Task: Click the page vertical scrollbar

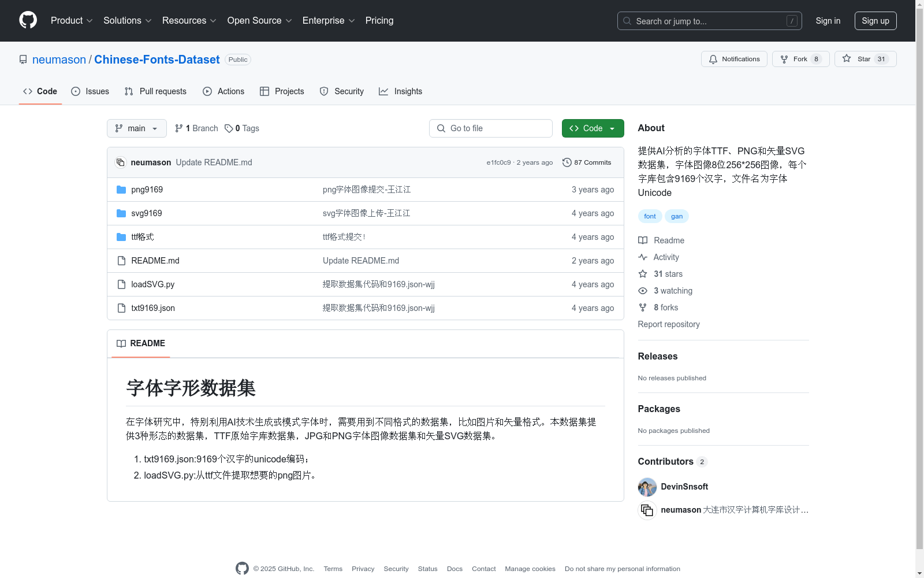Action: [x=919, y=277]
